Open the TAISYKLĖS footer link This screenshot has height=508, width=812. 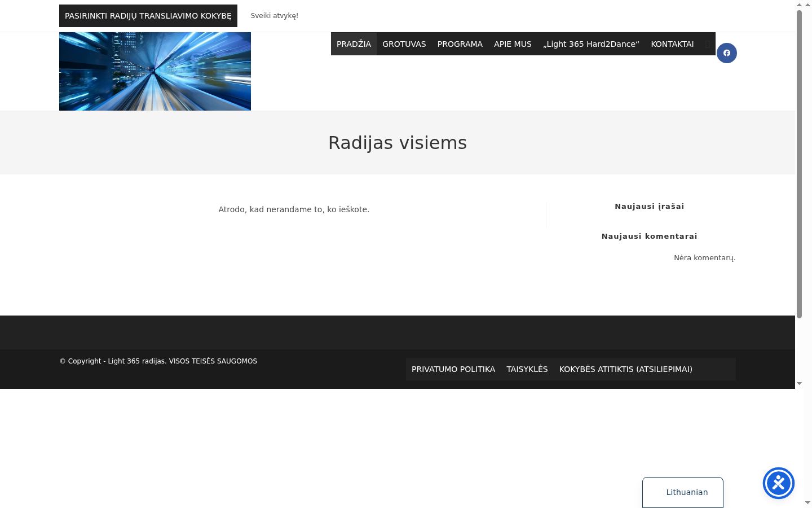click(527, 369)
